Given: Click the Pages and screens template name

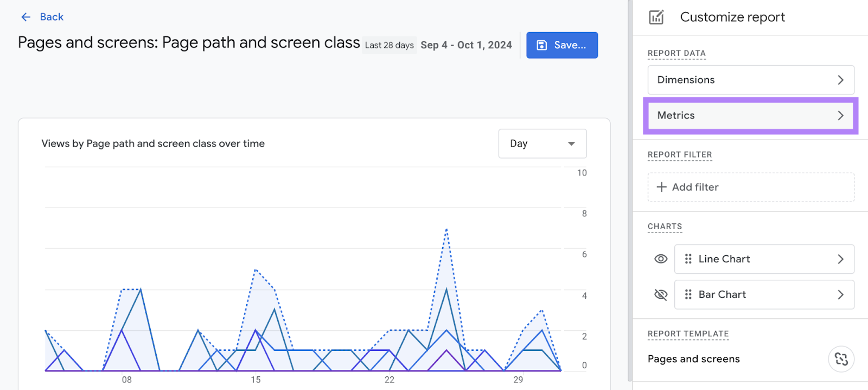Looking at the screenshot, I should (693, 359).
